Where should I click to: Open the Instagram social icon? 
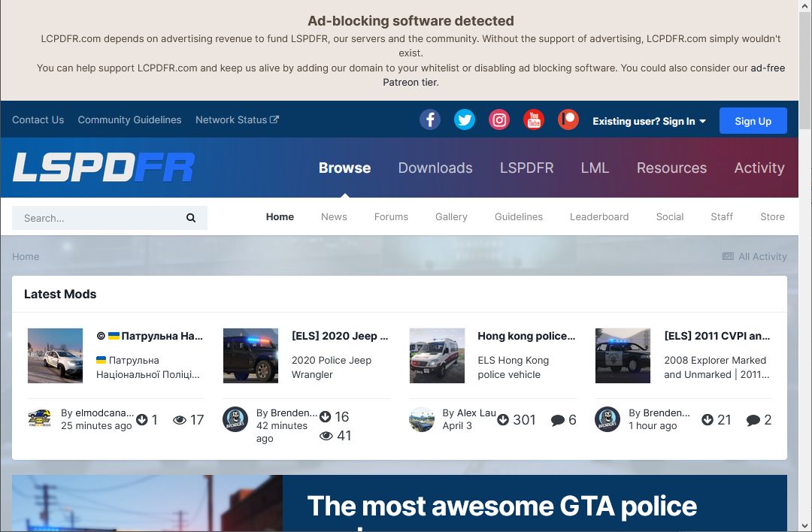pos(499,120)
